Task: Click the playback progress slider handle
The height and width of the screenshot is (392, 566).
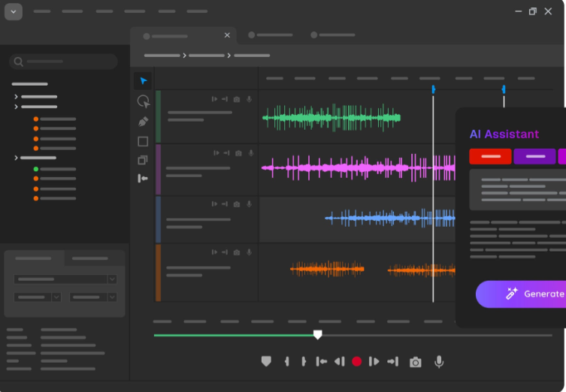Action: pos(318,335)
